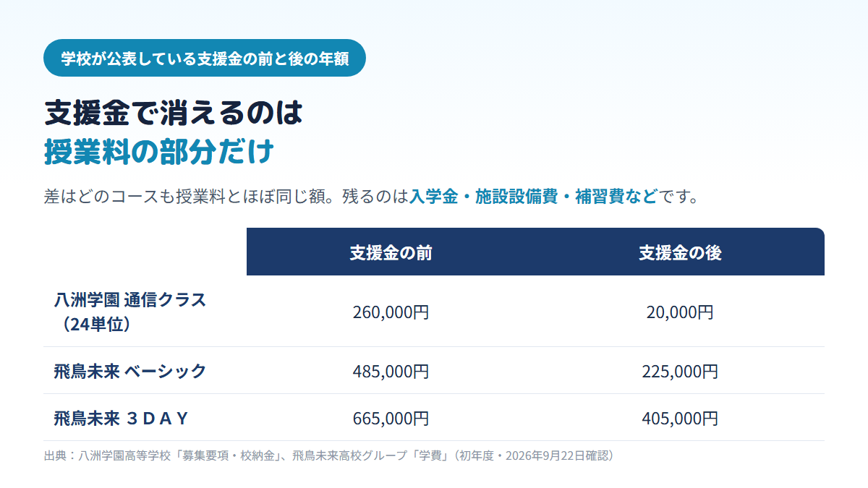868x488 pixels.
Task: Select the 飛鳥未来 3DAY row label
Action: [121, 418]
